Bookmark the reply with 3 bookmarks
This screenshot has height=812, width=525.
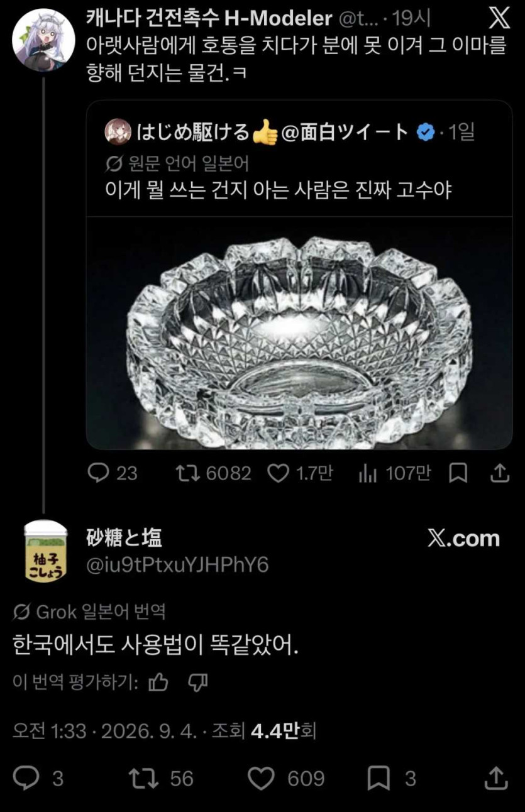tap(392, 779)
